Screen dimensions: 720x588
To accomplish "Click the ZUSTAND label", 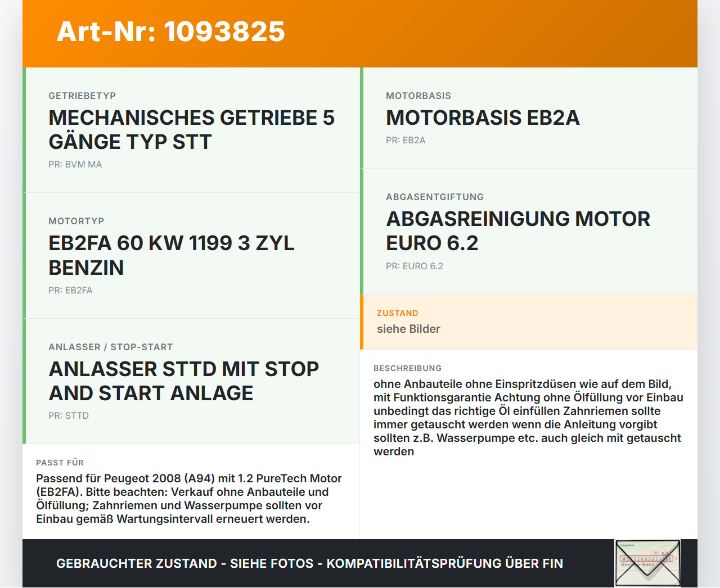I will pyautogui.click(x=398, y=313).
